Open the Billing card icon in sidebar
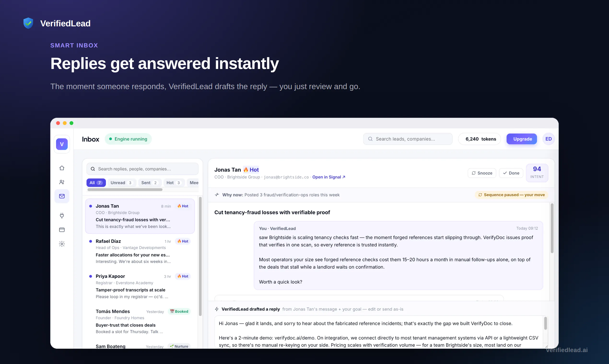Viewport: 609px width, 364px height. 62,230
